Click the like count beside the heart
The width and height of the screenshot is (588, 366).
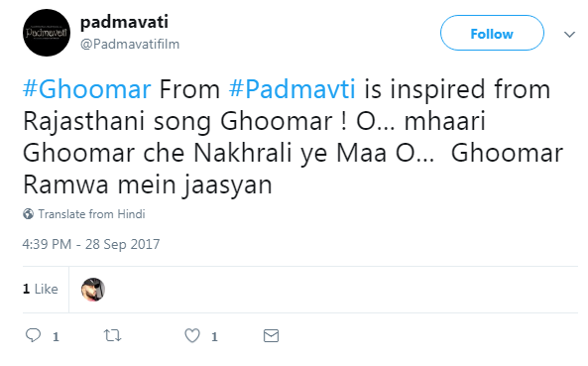coord(214,337)
